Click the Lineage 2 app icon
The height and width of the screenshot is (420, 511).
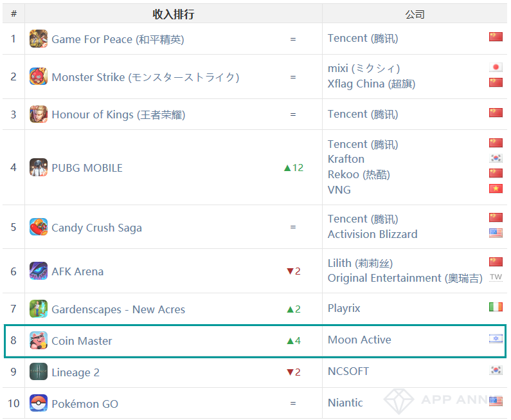point(39,372)
